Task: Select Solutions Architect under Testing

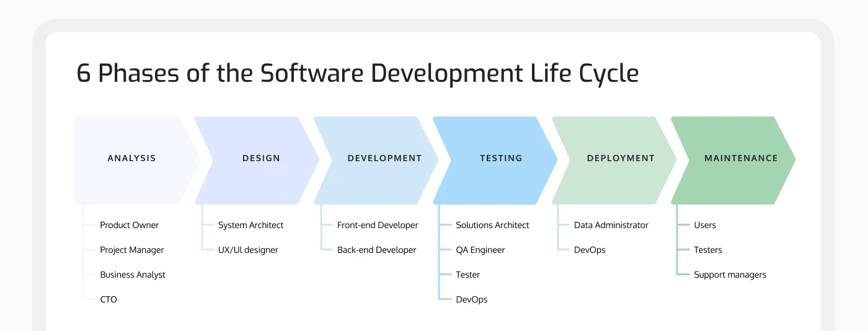Action: click(492, 226)
